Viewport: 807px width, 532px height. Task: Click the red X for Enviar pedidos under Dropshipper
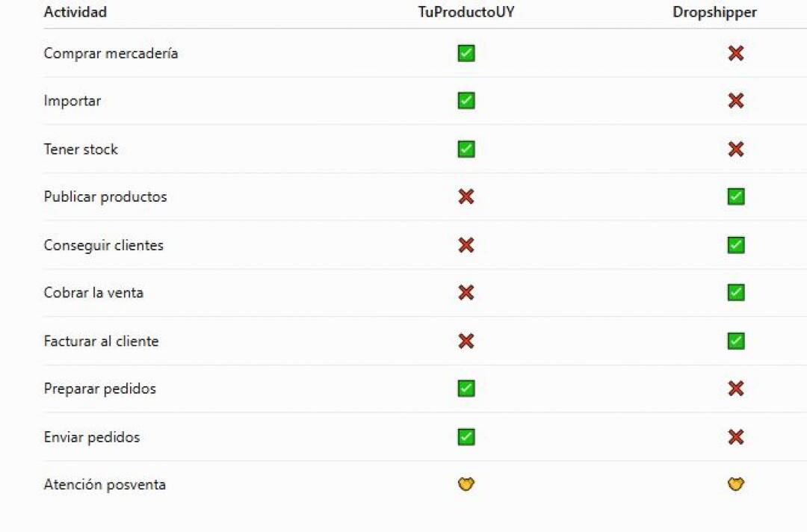pos(736,437)
